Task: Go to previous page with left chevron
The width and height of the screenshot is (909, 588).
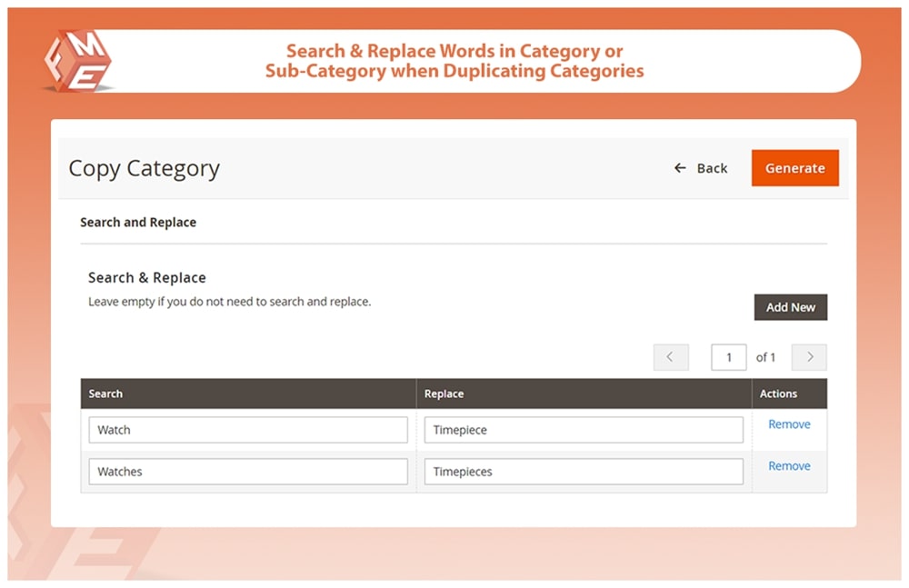Action: (x=671, y=357)
